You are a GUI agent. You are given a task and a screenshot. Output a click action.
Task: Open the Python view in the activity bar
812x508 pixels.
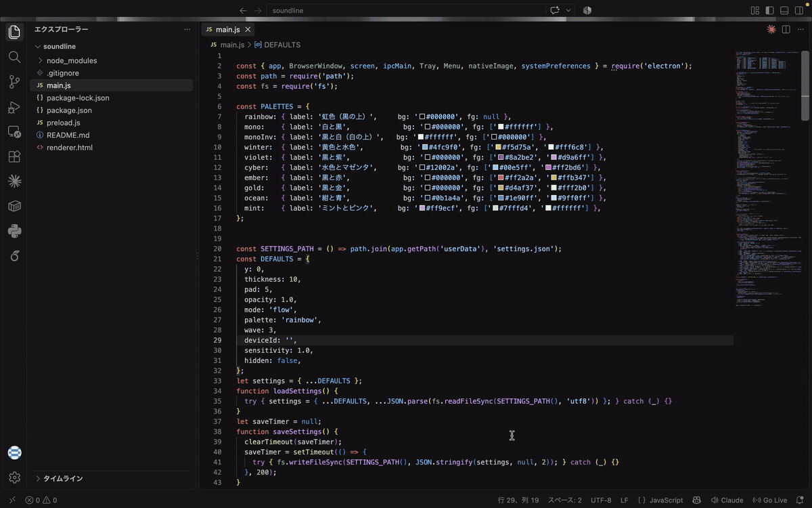tap(14, 231)
